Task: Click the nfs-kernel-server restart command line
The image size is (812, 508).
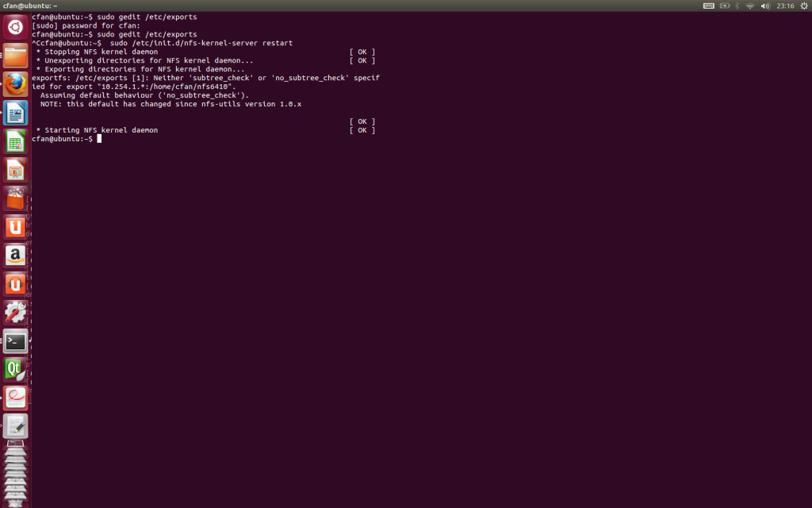Action: point(162,43)
